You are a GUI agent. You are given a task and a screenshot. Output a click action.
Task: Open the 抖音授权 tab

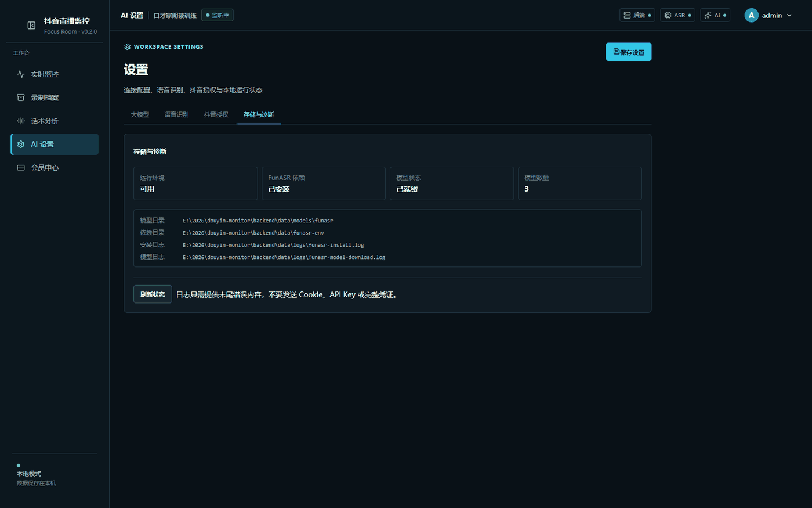tap(216, 114)
